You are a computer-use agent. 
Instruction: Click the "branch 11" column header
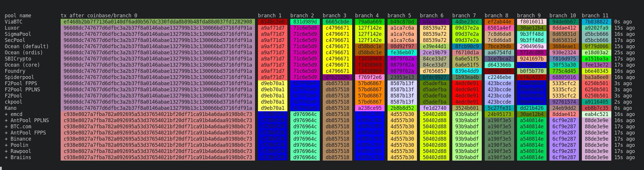595,16
